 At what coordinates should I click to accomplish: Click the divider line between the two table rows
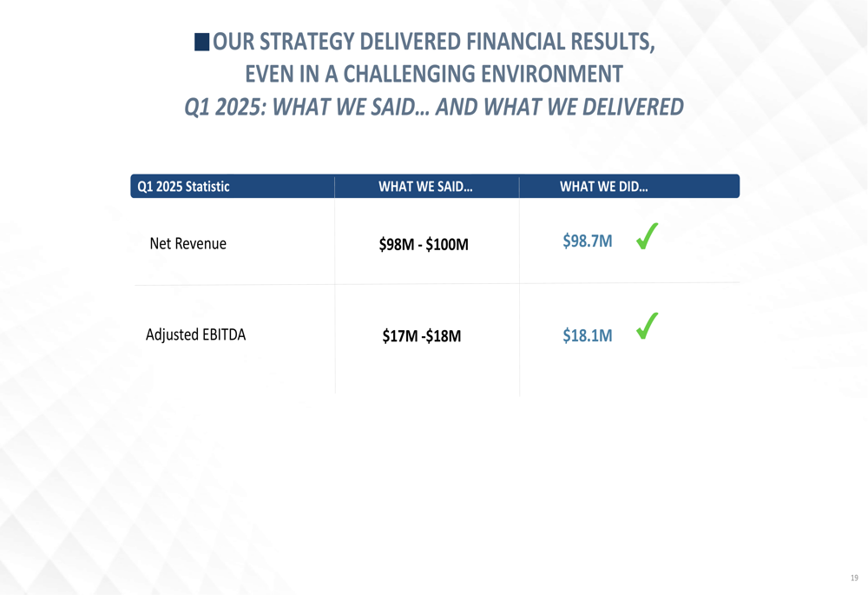(437, 284)
